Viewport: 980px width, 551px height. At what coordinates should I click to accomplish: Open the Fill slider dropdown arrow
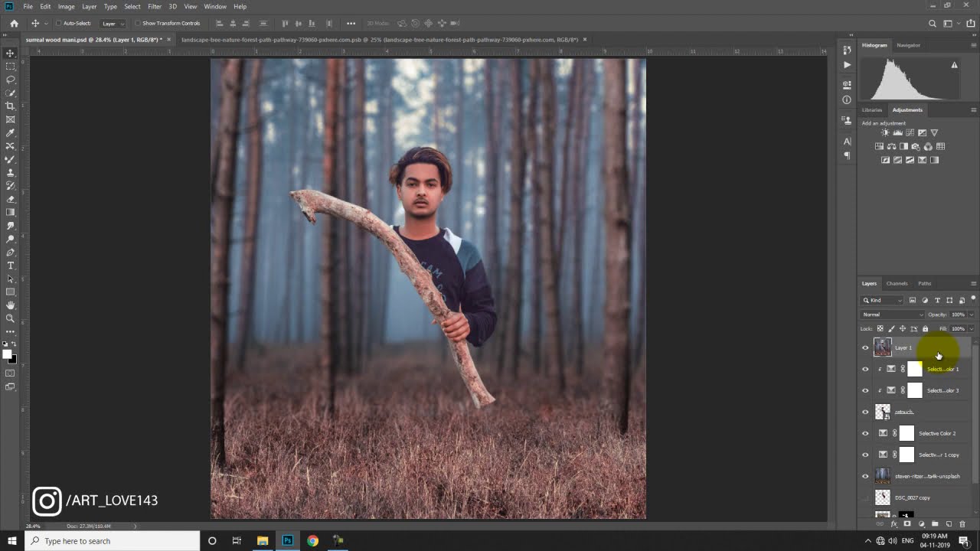tap(971, 329)
